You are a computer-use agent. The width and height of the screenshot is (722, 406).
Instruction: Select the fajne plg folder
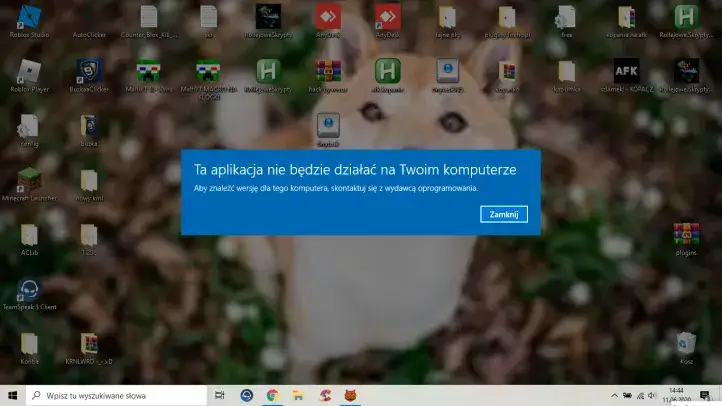click(447, 22)
